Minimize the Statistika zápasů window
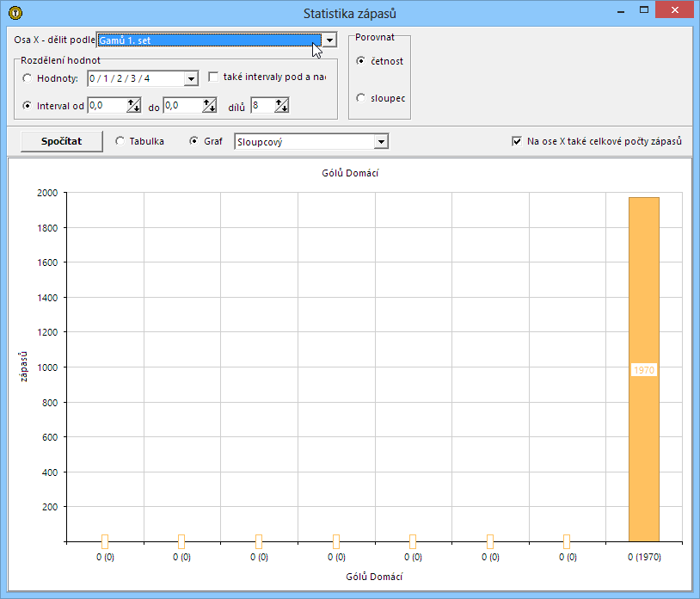This screenshot has width=700, height=599. [x=619, y=11]
